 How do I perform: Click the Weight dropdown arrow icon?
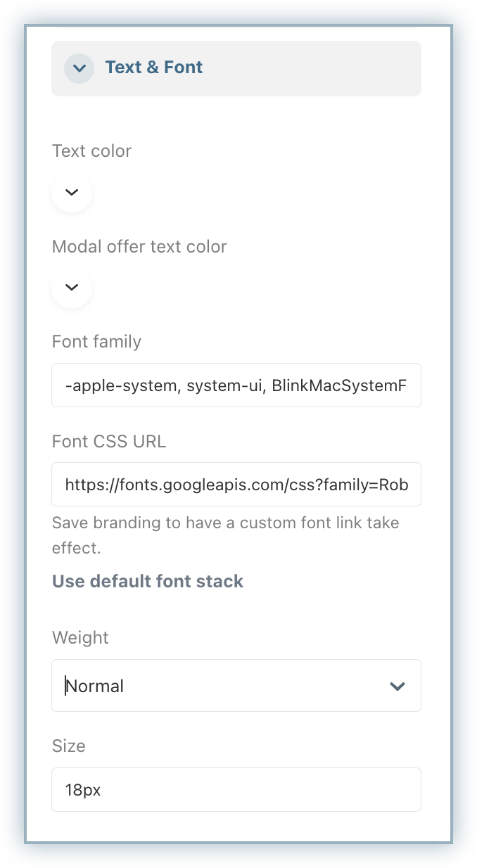(397, 686)
